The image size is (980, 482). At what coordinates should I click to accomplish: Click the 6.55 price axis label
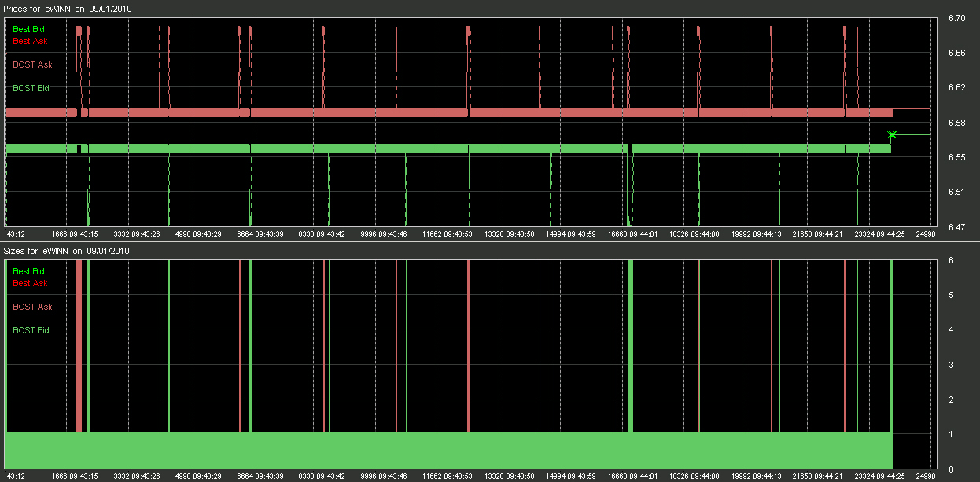[957, 158]
